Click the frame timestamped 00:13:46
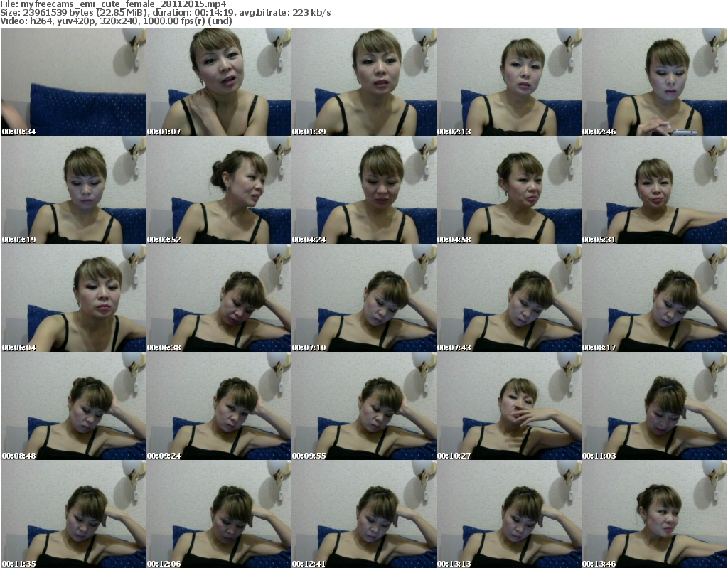 [x=654, y=514]
